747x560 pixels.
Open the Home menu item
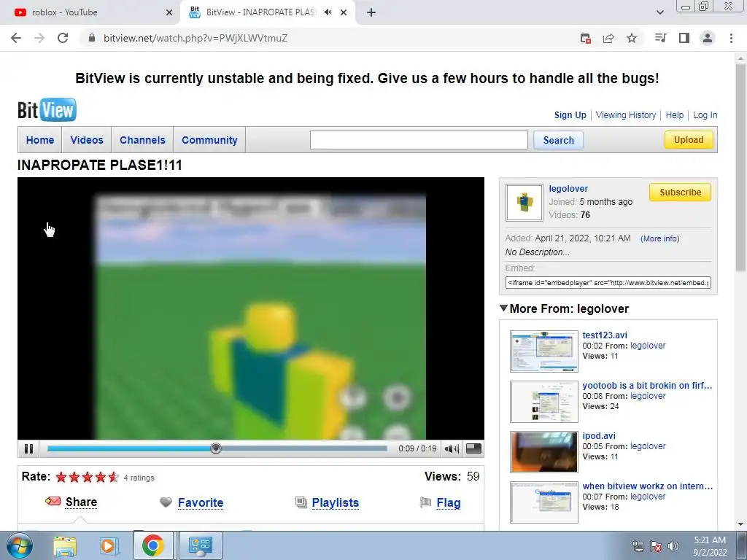[40, 140]
